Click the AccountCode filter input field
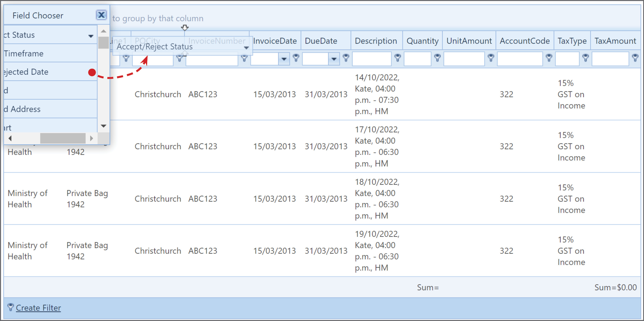The image size is (644, 321). 520,59
